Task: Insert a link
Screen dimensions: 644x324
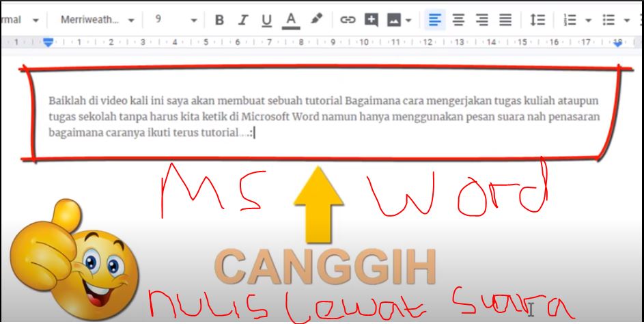Action: click(x=348, y=20)
